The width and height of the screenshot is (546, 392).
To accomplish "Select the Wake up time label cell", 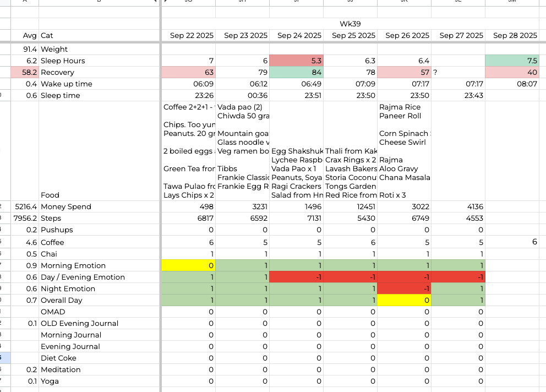I will pos(99,84).
